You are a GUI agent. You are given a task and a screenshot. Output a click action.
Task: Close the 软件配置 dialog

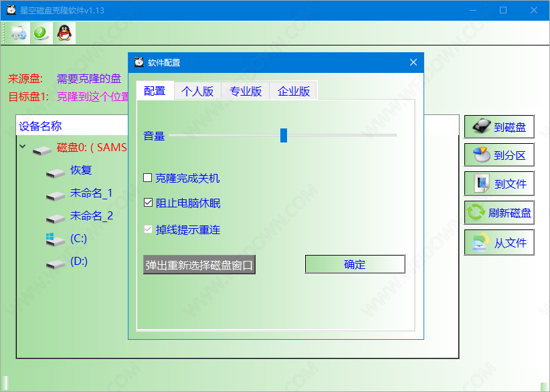point(414,62)
